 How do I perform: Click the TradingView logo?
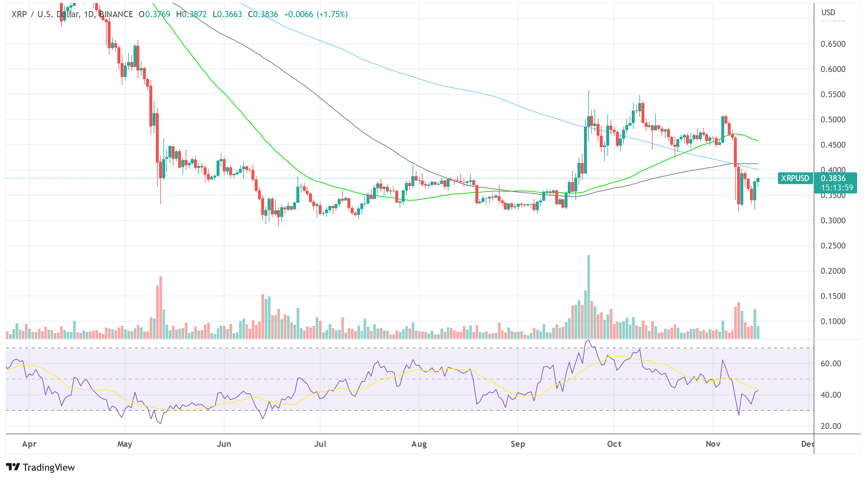pos(40,467)
